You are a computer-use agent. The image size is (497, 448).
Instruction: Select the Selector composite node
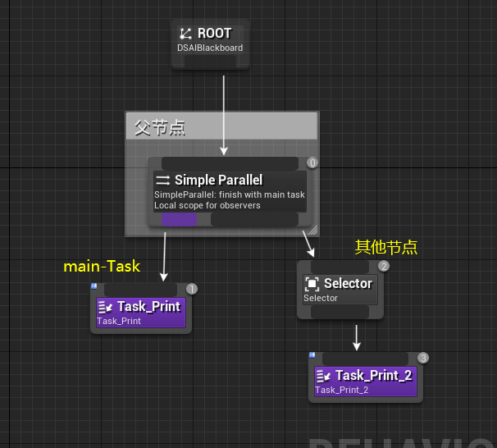tap(340, 290)
